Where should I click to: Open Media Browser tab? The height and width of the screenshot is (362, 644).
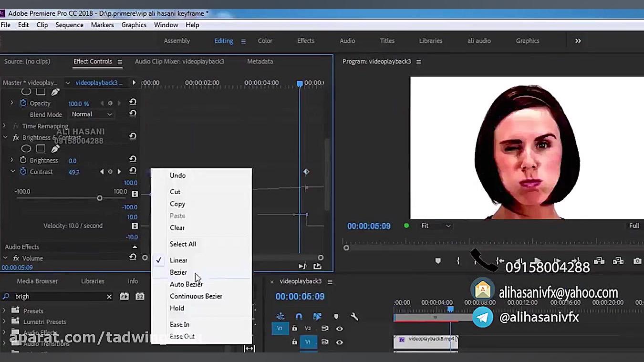[37, 281]
